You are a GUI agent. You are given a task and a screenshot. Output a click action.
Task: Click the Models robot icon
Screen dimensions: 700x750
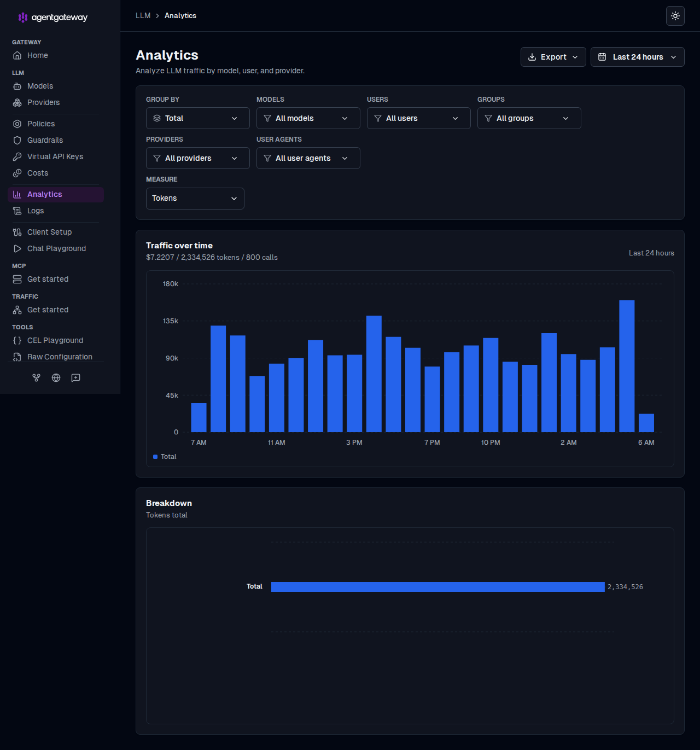click(17, 86)
